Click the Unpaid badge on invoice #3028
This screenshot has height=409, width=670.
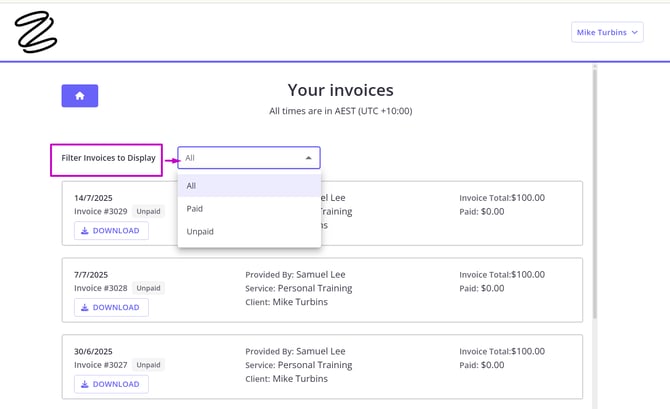coord(148,288)
